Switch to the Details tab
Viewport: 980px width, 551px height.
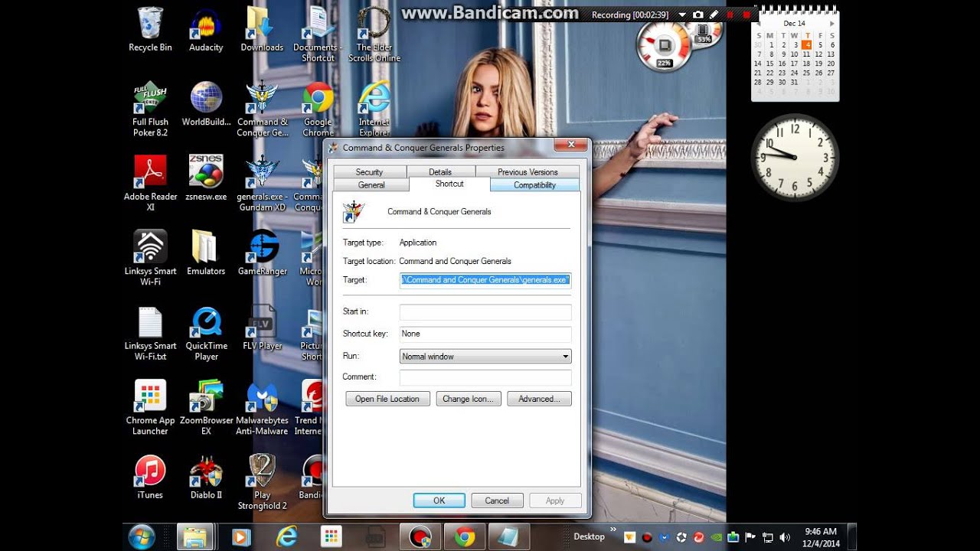point(440,171)
